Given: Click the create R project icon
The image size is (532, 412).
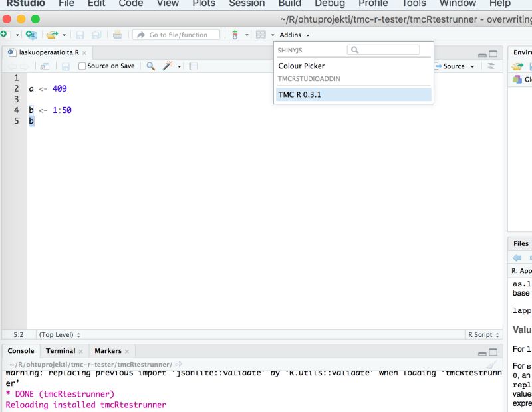Looking at the screenshot, I should click(x=31, y=35).
